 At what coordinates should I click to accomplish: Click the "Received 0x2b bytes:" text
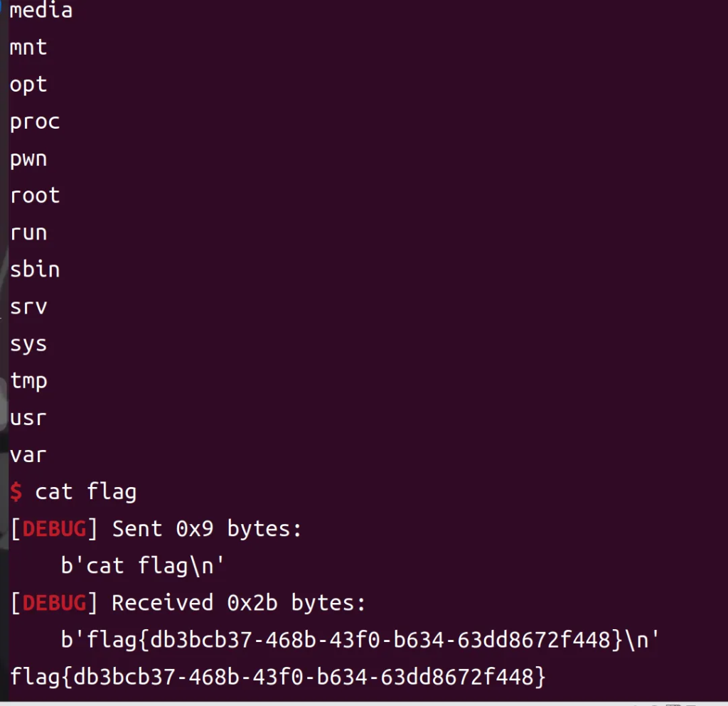point(239,603)
